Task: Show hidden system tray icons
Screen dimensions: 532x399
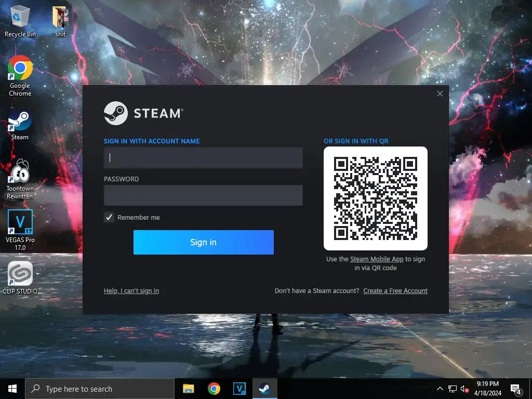Action: point(440,389)
